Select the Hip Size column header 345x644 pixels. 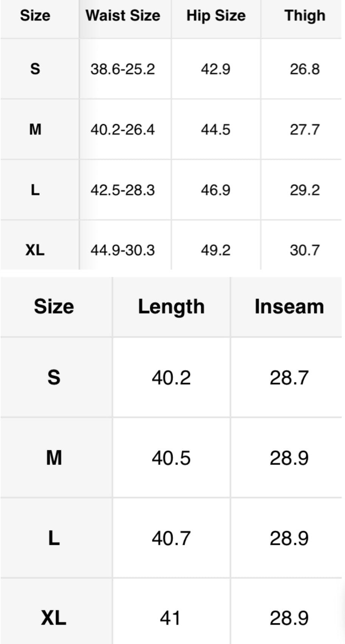coord(216,16)
